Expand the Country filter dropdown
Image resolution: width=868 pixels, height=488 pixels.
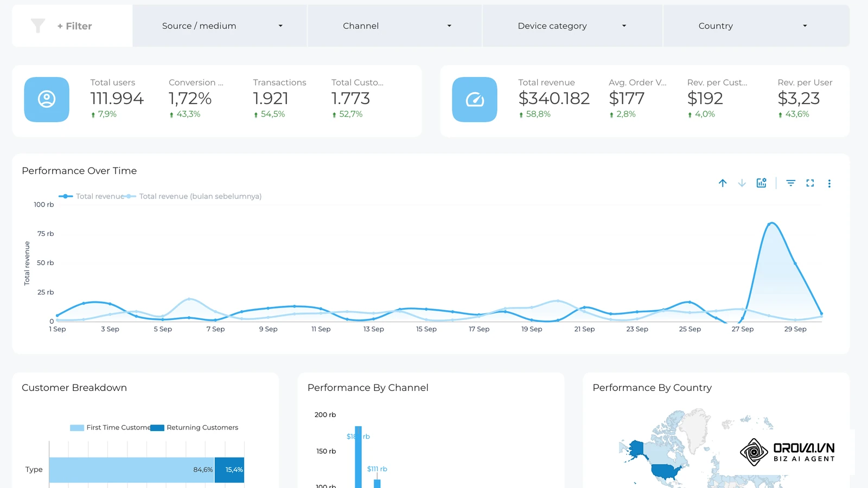pyautogui.click(x=756, y=25)
